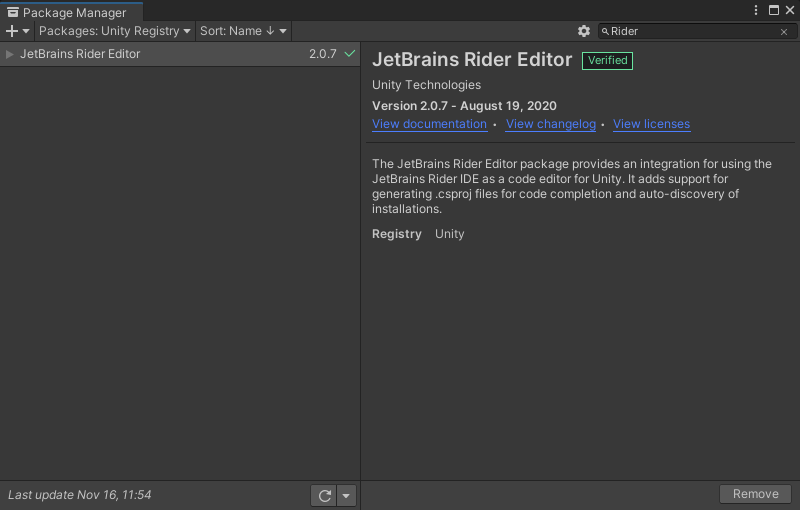Click the search magnifier icon

pyautogui.click(x=605, y=32)
